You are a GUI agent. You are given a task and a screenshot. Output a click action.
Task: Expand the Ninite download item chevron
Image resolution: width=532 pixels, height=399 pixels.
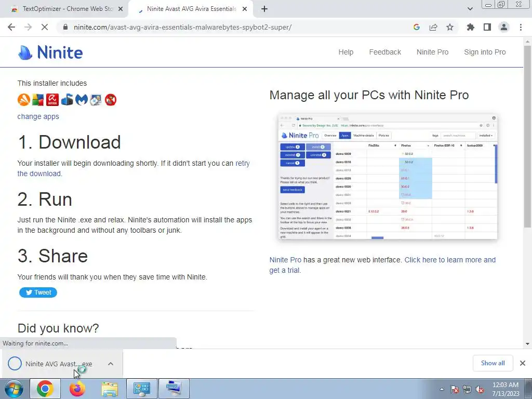111,364
